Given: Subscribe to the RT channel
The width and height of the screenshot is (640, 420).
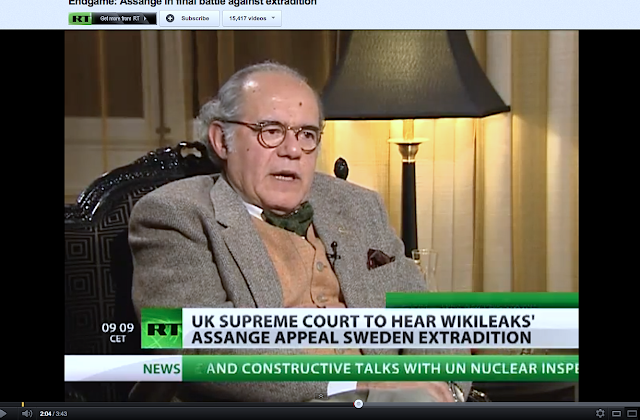Looking at the screenshot, I should pos(189,18).
